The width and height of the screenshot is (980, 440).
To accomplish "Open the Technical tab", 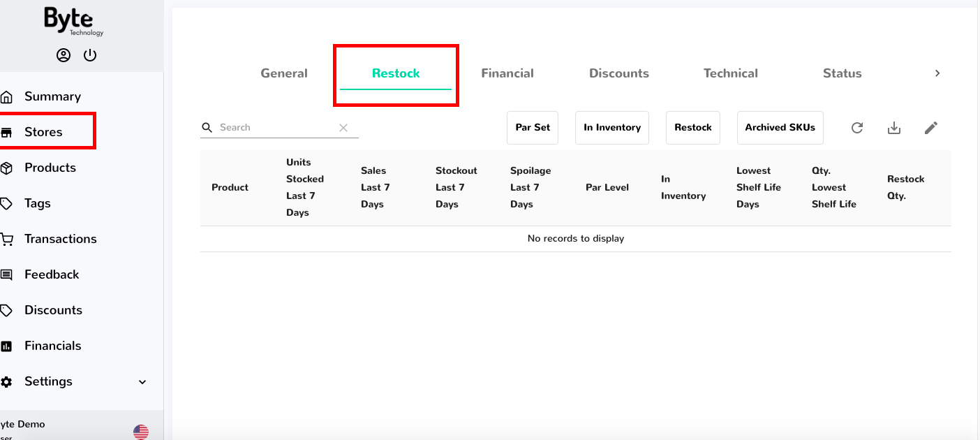I will point(730,73).
